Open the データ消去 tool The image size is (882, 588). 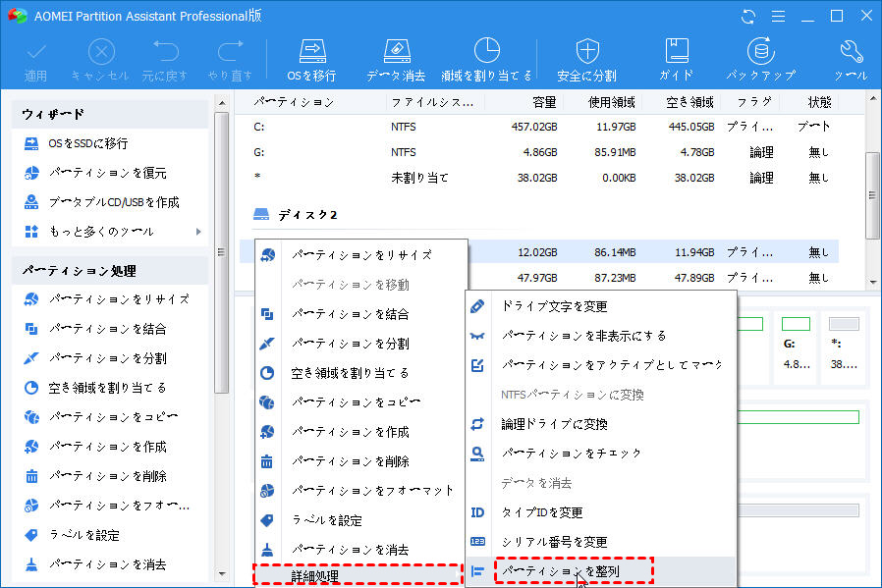[x=396, y=60]
